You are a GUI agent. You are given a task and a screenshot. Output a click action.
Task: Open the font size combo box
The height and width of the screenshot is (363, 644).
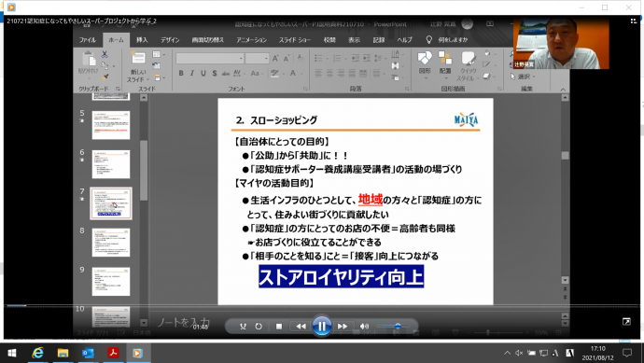click(257, 58)
